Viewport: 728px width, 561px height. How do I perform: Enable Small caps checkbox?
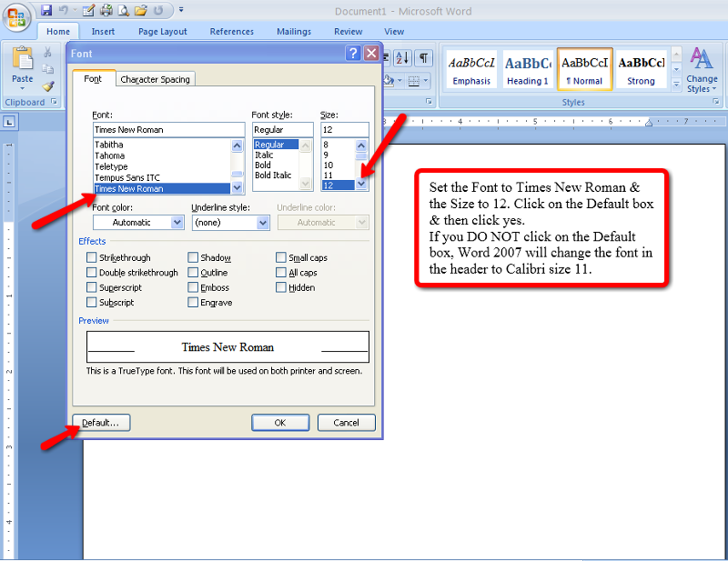281,257
